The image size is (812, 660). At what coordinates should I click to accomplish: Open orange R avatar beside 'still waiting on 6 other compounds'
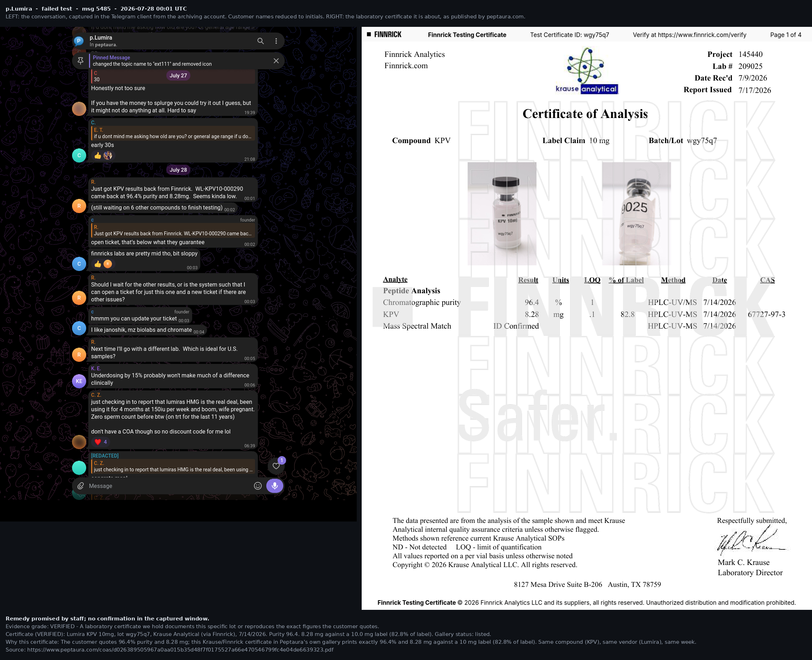point(79,206)
